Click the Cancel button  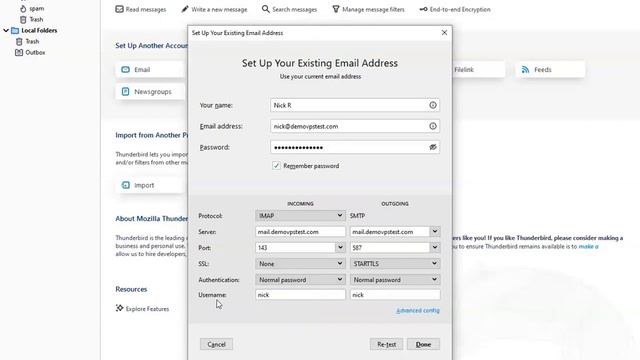pyautogui.click(x=216, y=344)
